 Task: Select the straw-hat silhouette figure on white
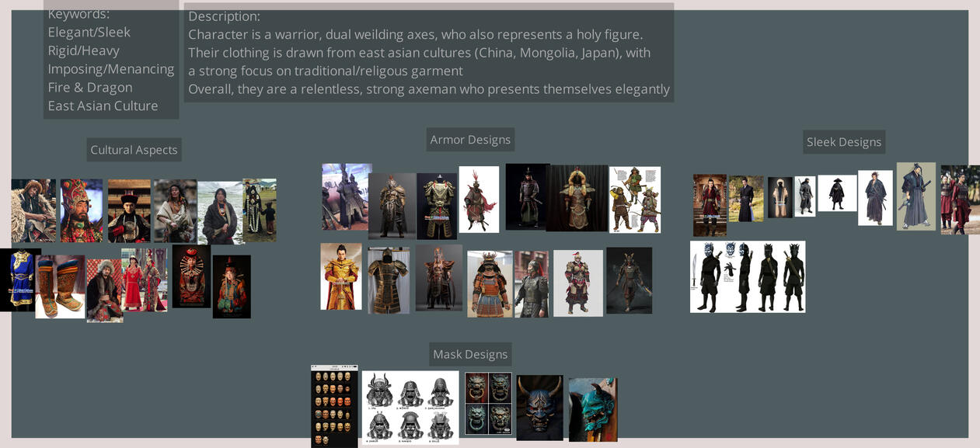pos(837,193)
